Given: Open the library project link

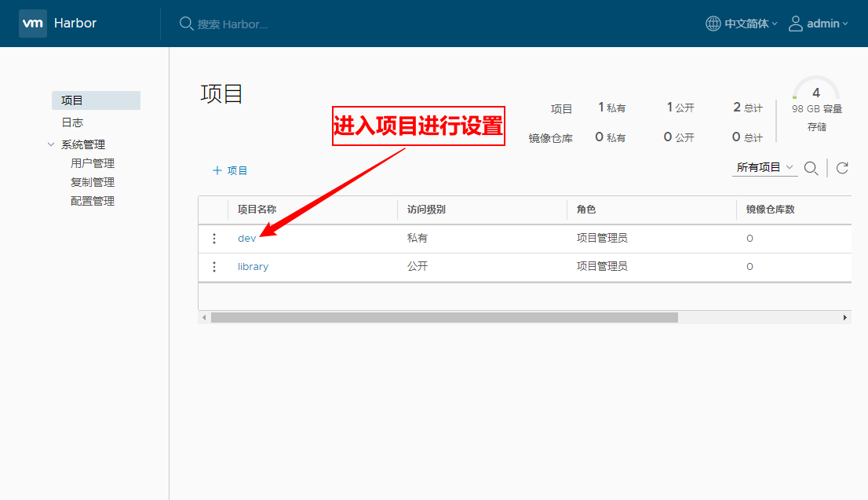Looking at the screenshot, I should click(x=253, y=267).
